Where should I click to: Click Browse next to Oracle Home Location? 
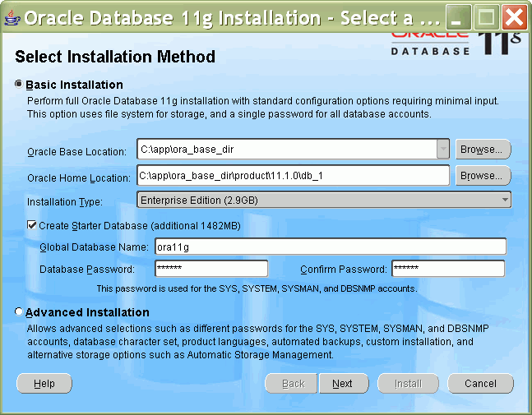tap(483, 175)
